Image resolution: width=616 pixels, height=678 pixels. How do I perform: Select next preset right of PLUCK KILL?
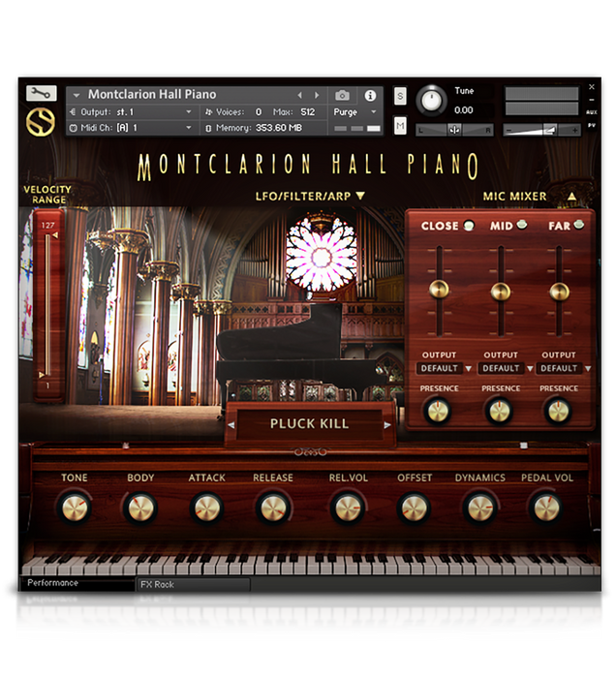click(x=387, y=424)
